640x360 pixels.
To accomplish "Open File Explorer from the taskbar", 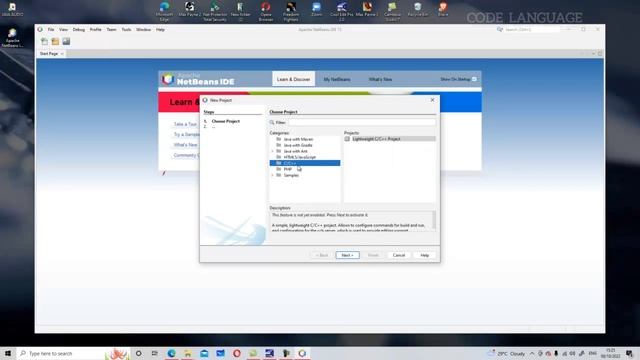I will click(x=188, y=353).
